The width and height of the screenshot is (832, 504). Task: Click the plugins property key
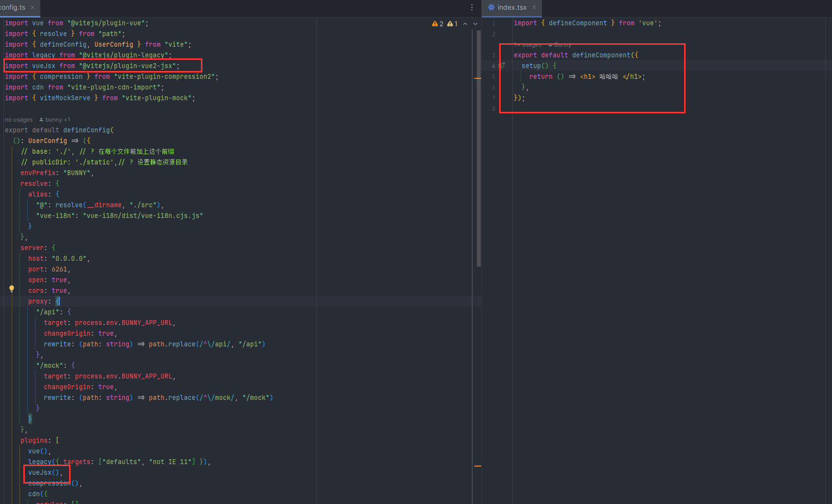tap(34, 441)
